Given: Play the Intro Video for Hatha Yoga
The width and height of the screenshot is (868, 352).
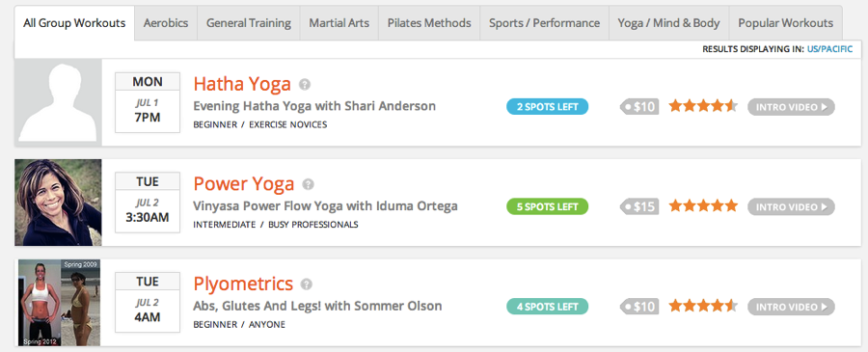Looking at the screenshot, I should tap(791, 107).
